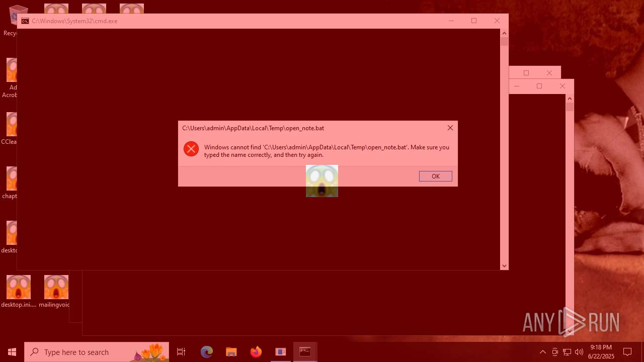This screenshot has width=644, height=362.
Task: Click OK in the error dialog
Action: [x=435, y=176]
